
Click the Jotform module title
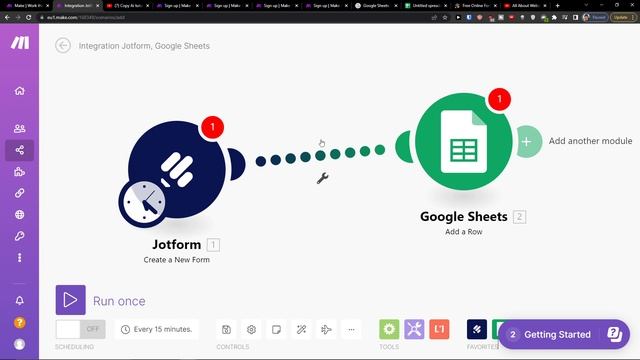176,244
